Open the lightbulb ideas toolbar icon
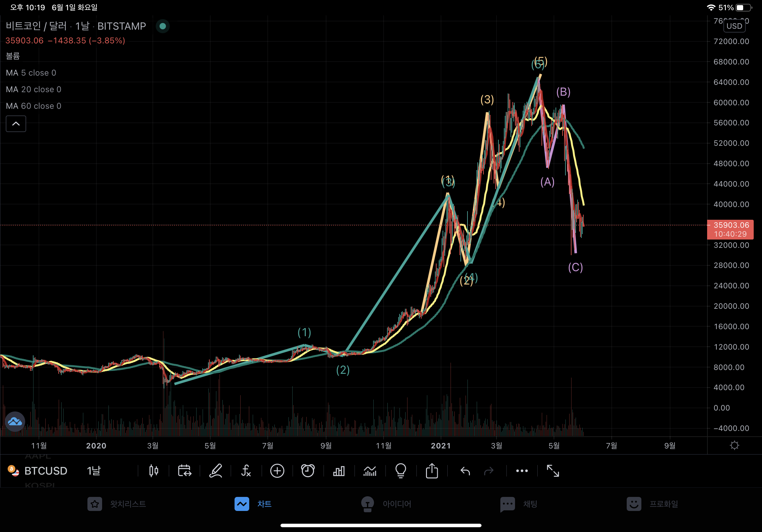Screen dimensions: 762x532 400,471
